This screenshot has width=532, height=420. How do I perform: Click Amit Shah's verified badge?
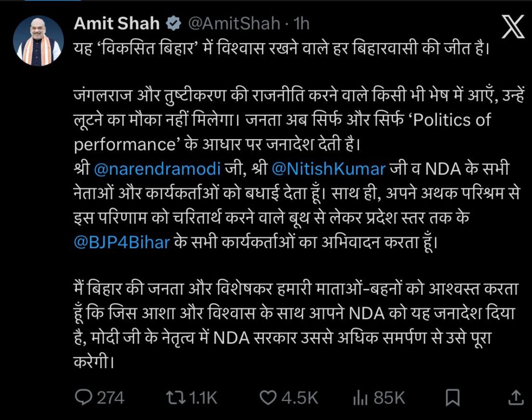[173, 23]
